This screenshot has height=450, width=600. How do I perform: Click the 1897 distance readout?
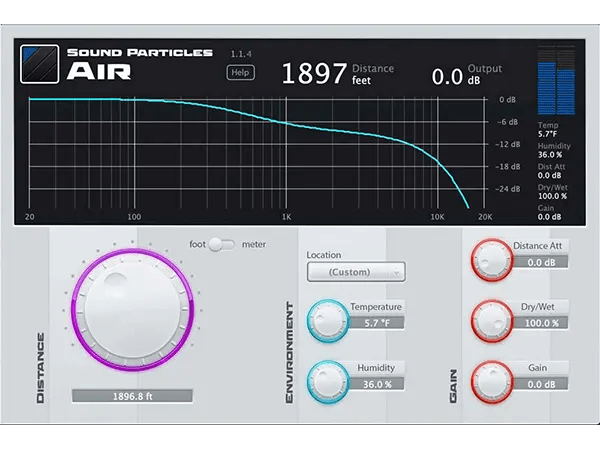(314, 73)
